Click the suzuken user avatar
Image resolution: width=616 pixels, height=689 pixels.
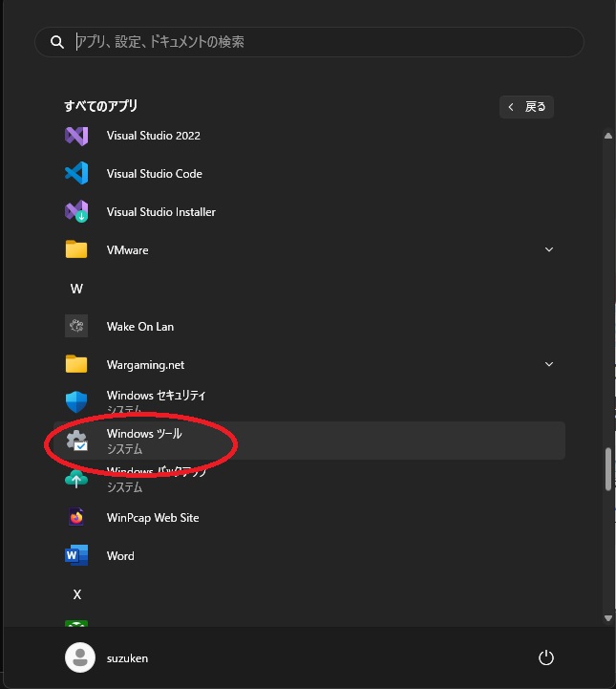[80, 657]
